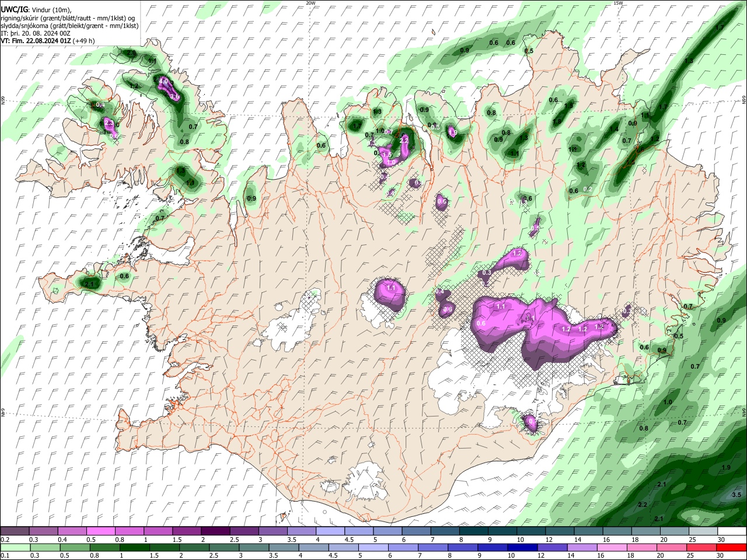747x560 pixels.
Task: Click the '20W' longitude label at top
Action: click(310, 3)
